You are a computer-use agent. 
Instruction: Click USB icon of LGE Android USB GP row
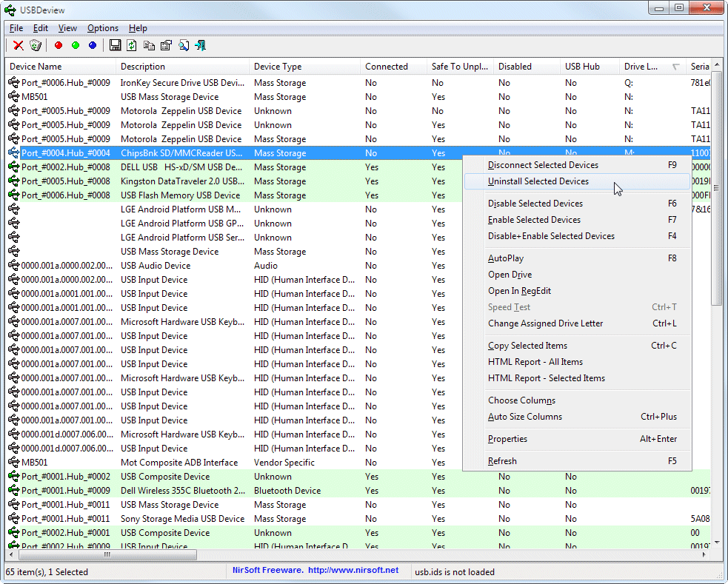coord(14,223)
